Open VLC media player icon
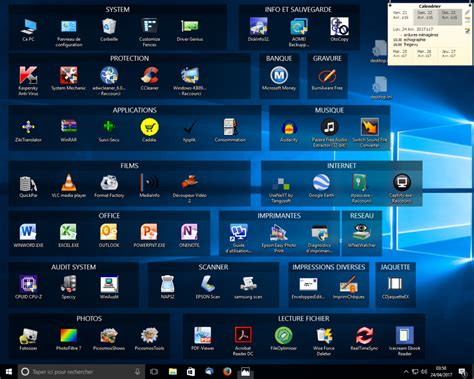This screenshot has width=474, height=379. coord(69,183)
